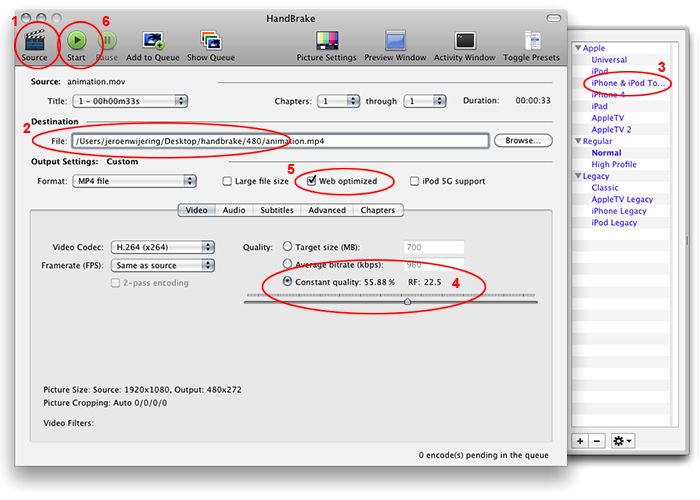Click the 'animation.mov' source name
The image size is (700, 500).
pos(96,82)
